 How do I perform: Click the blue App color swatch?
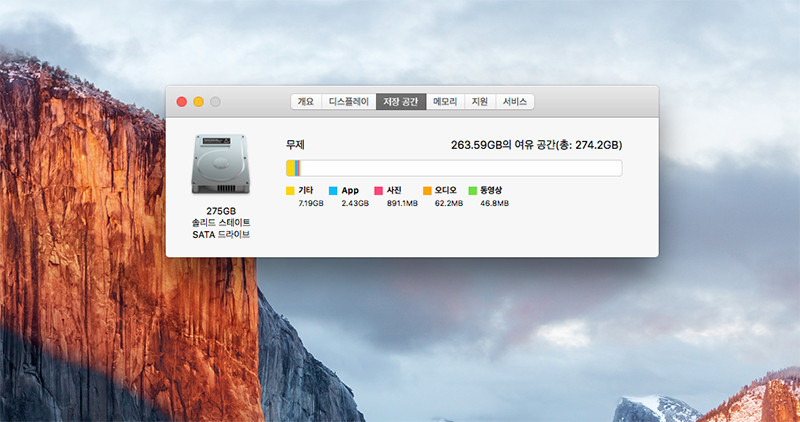(333, 191)
